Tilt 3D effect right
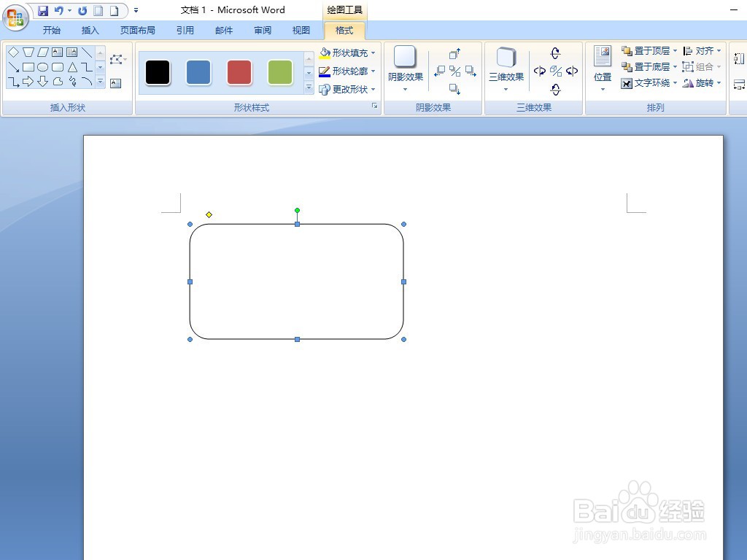The height and width of the screenshot is (560, 747). [x=572, y=71]
